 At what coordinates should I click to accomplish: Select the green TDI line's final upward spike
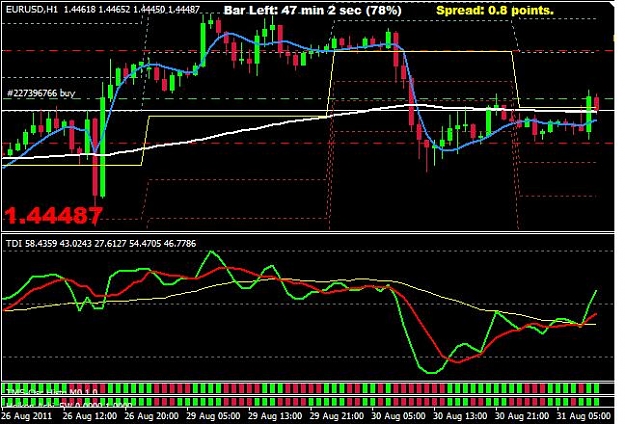(x=589, y=308)
